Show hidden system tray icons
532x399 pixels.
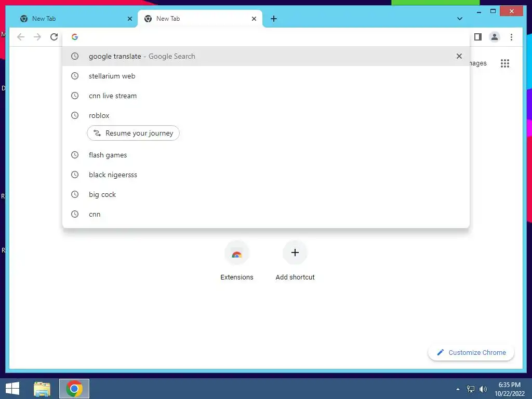pyautogui.click(x=458, y=389)
